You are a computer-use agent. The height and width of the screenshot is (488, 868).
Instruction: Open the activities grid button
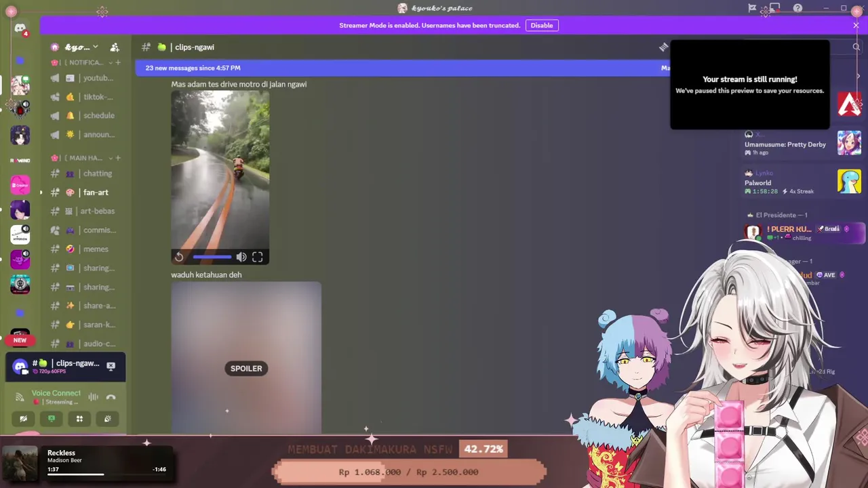click(79, 419)
